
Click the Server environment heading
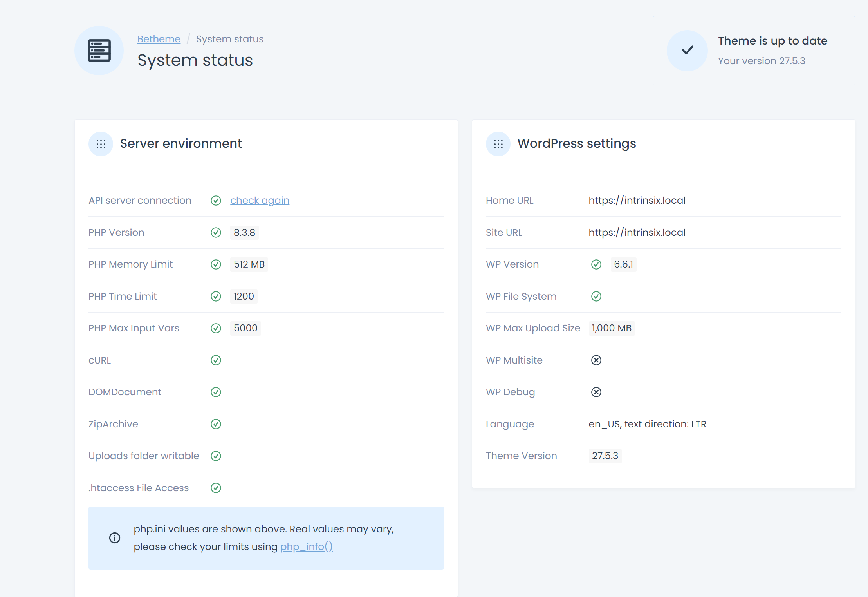click(181, 144)
